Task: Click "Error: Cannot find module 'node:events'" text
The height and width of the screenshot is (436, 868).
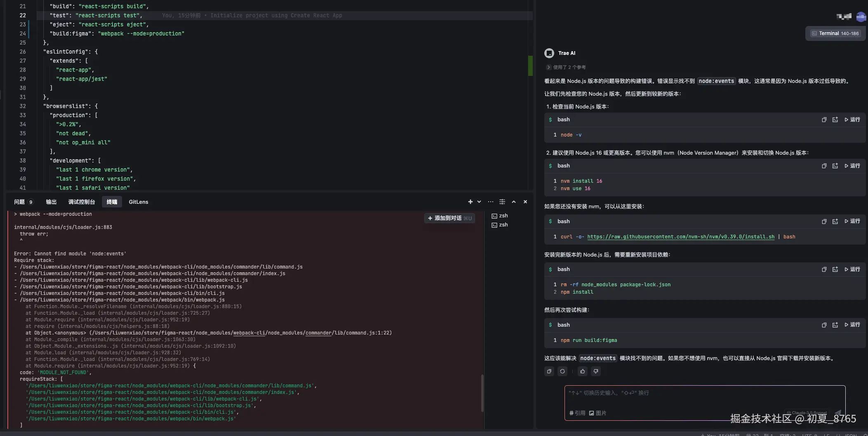Action: (x=70, y=254)
